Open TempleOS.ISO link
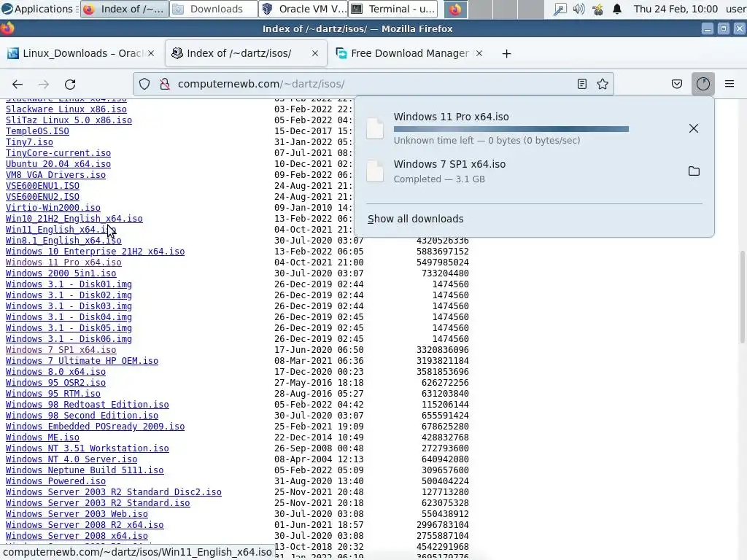Viewport: 747px width, 560px height. (37, 131)
